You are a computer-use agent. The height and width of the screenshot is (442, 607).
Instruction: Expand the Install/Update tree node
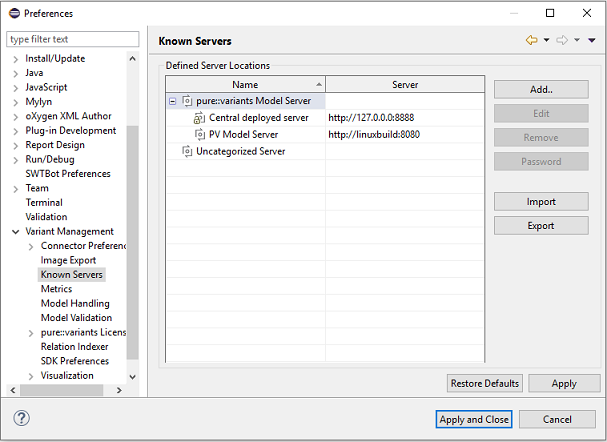pyautogui.click(x=15, y=59)
